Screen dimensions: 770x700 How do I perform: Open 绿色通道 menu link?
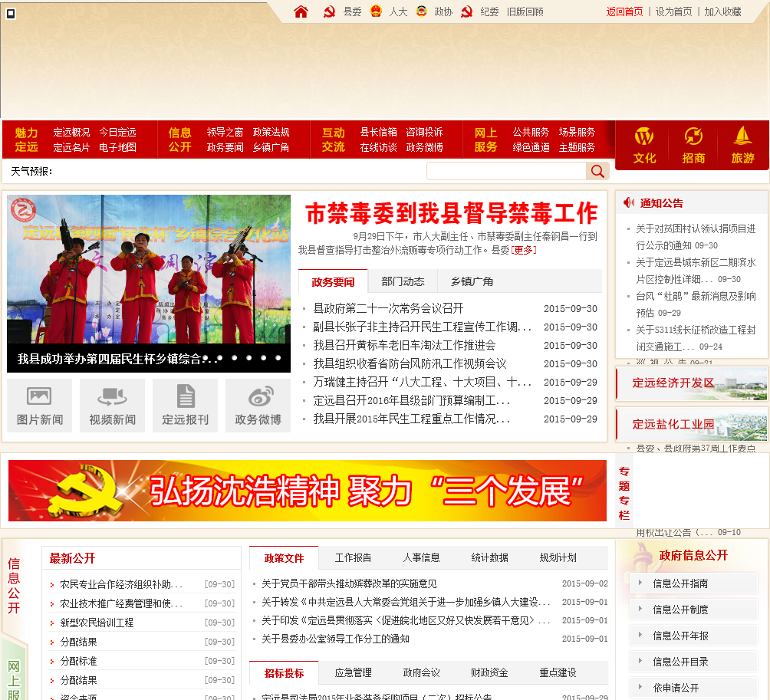(x=531, y=147)
